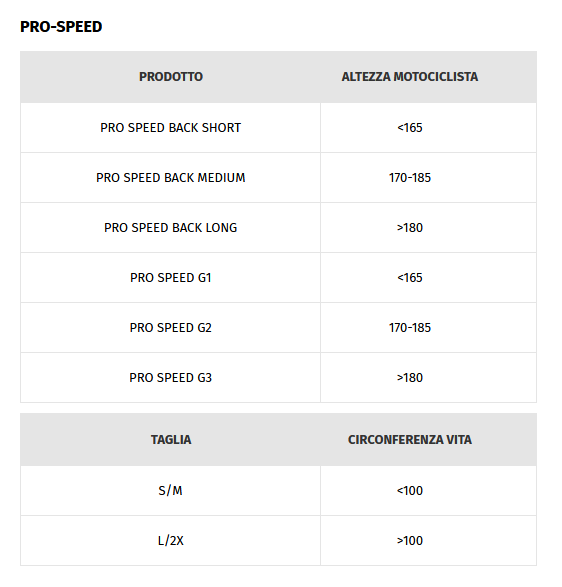Click the >100 waist value

410,541
